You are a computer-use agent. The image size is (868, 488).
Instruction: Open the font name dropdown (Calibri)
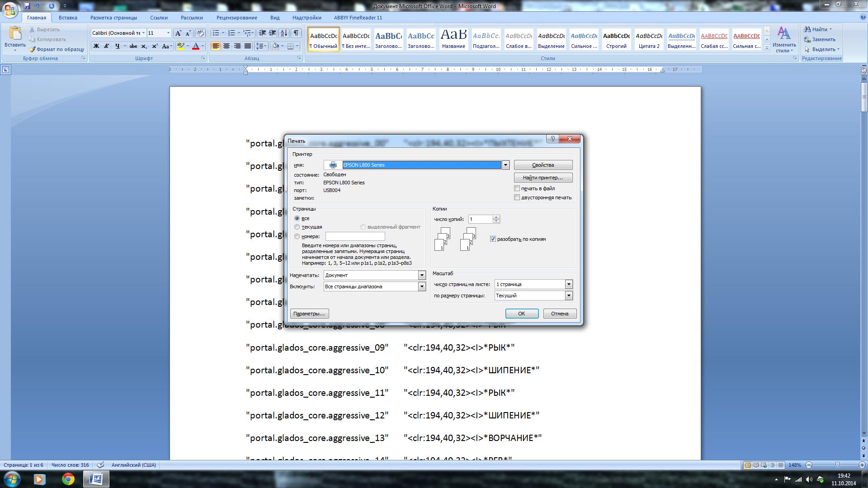tap(143, 33)
